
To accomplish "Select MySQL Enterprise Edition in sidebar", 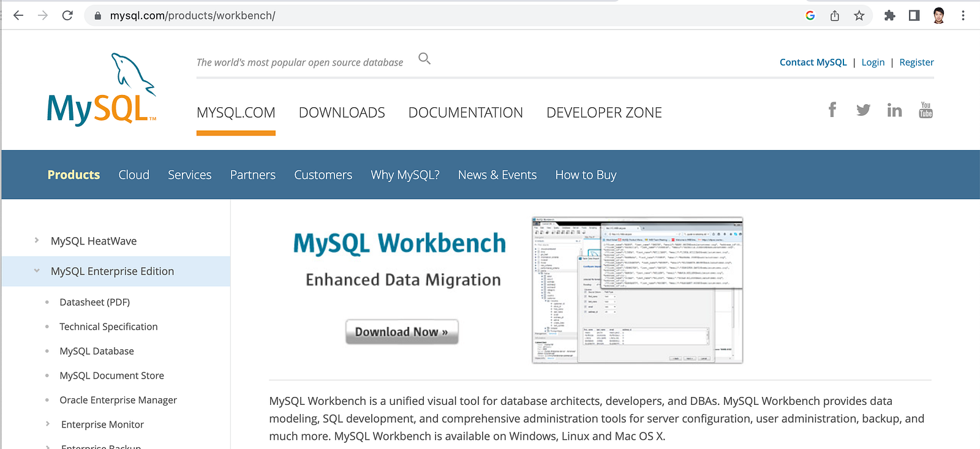I will coord(113,271).
